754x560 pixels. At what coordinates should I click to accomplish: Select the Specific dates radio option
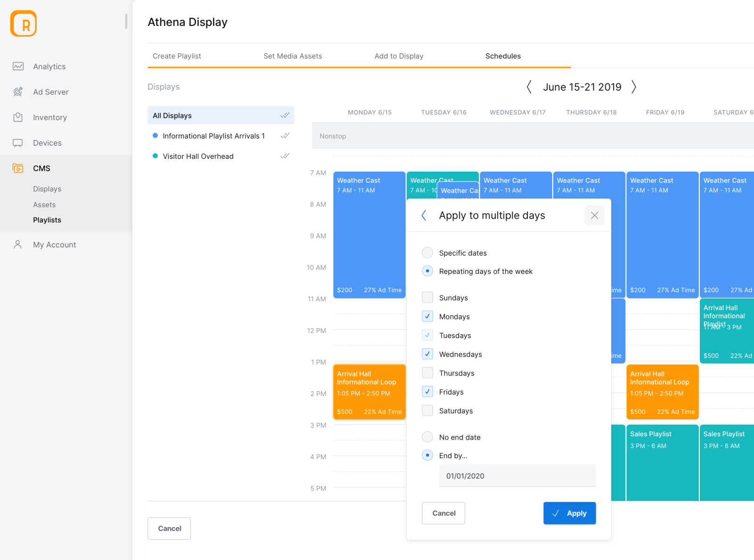pos(427,253)
